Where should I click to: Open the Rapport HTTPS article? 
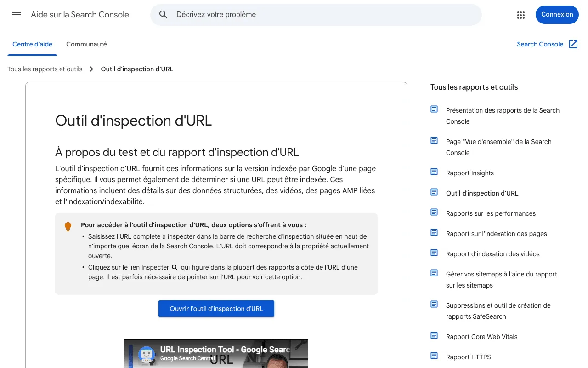coord(469,357)
